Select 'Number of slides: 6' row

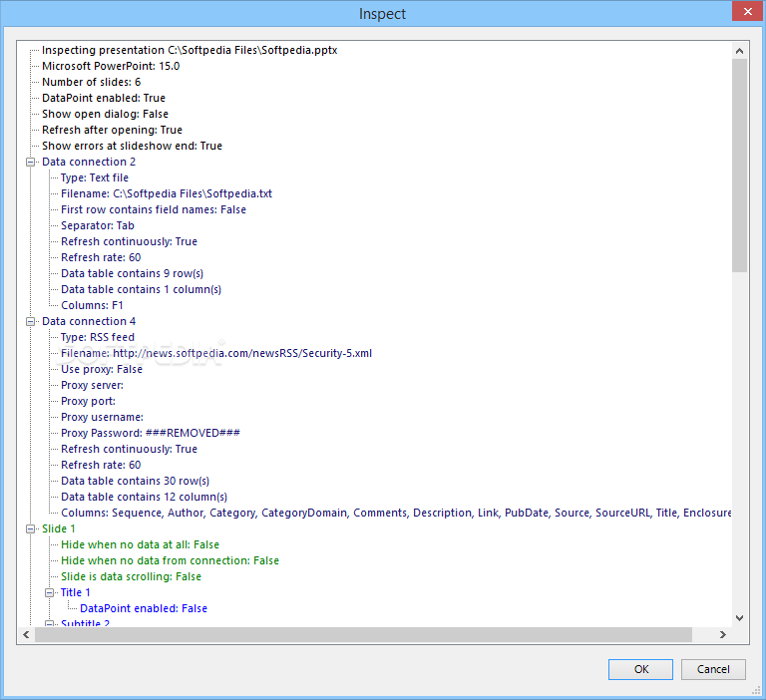coord(92,82)
